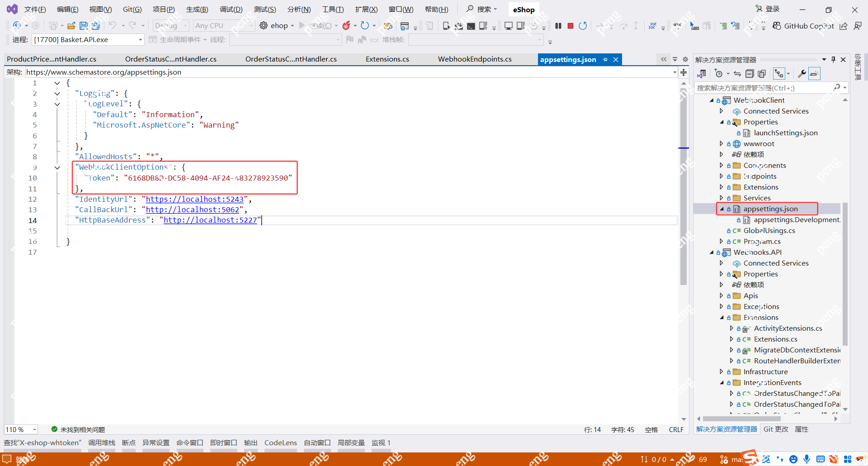Open Properties via the wrench icon
Image resolution: width=868 pixels, height=466 pixels.
pyautogui.click(x=802, y=74)
